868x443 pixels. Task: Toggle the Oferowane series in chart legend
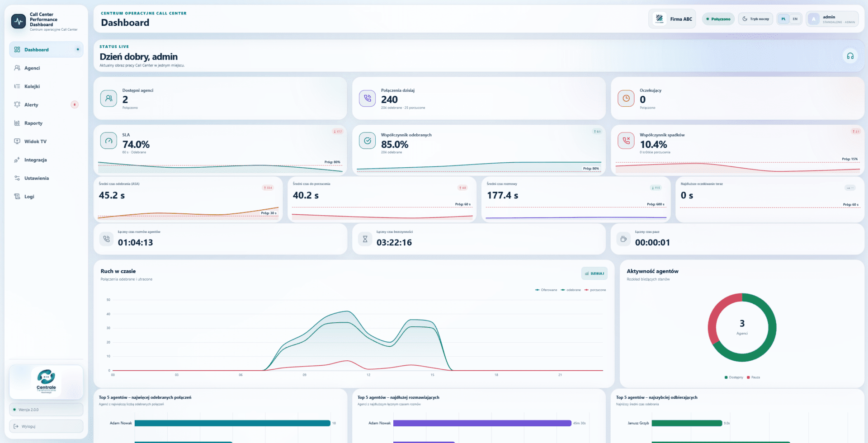[x=546, y=290]
